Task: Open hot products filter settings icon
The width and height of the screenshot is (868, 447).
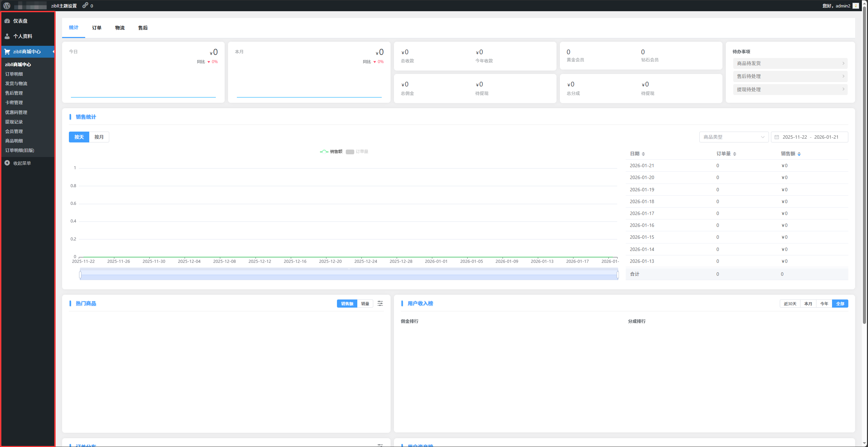Action: pyautogui.click(x=380, y=304)
